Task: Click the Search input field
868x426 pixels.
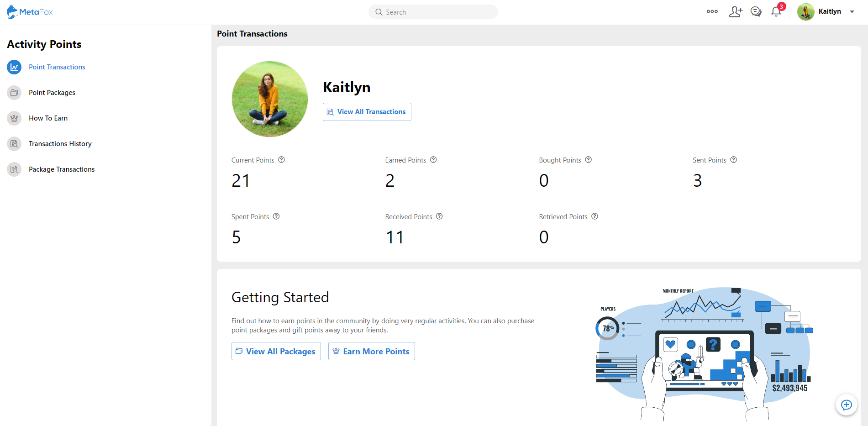Action: click(433, 12)
